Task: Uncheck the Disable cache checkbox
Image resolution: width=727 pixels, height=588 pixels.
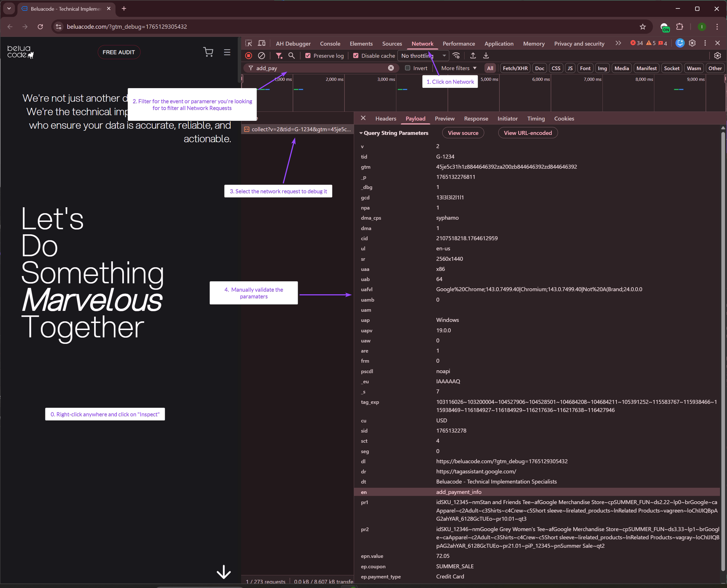Action: [356, 55]
